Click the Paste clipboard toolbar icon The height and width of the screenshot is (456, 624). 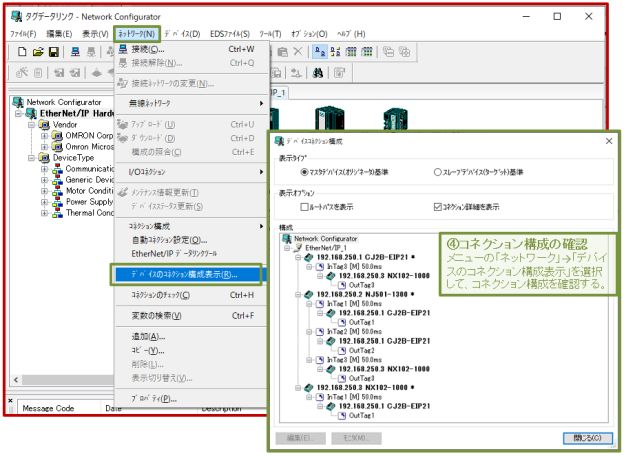282,52
